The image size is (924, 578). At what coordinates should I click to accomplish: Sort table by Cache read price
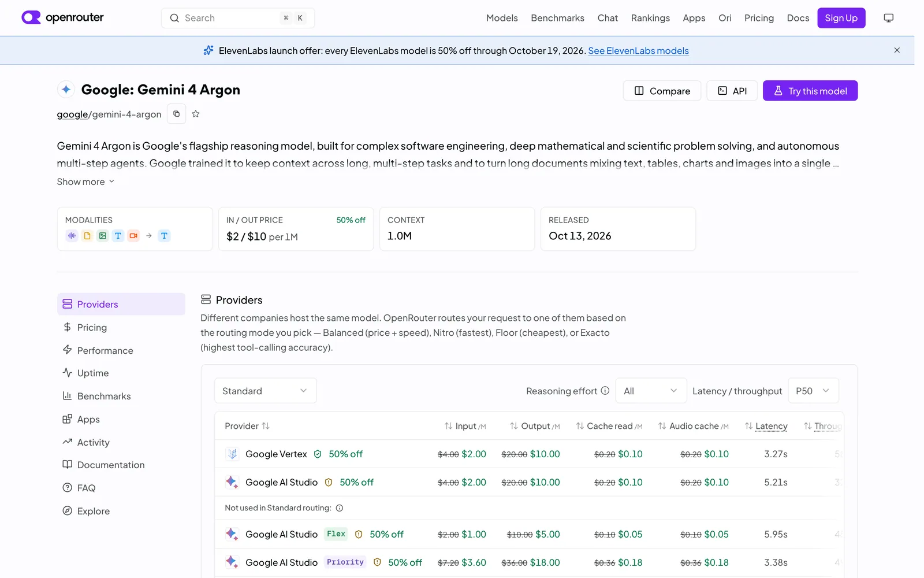pos(609,426)
